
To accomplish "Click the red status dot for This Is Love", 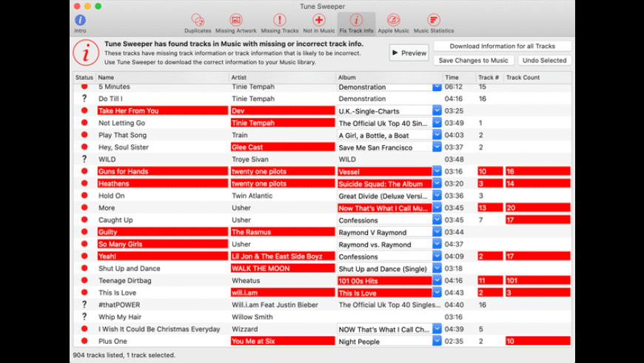I will 84,293.
